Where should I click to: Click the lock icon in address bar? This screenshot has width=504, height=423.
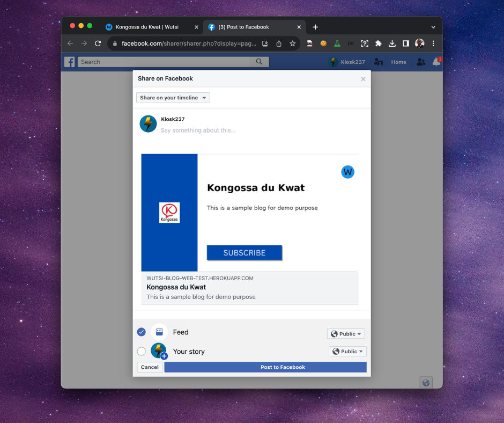tap(115, 43)
